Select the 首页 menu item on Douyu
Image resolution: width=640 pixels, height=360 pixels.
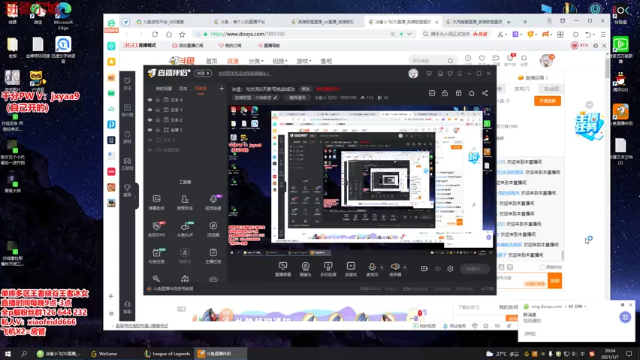(x=211, y=61)
